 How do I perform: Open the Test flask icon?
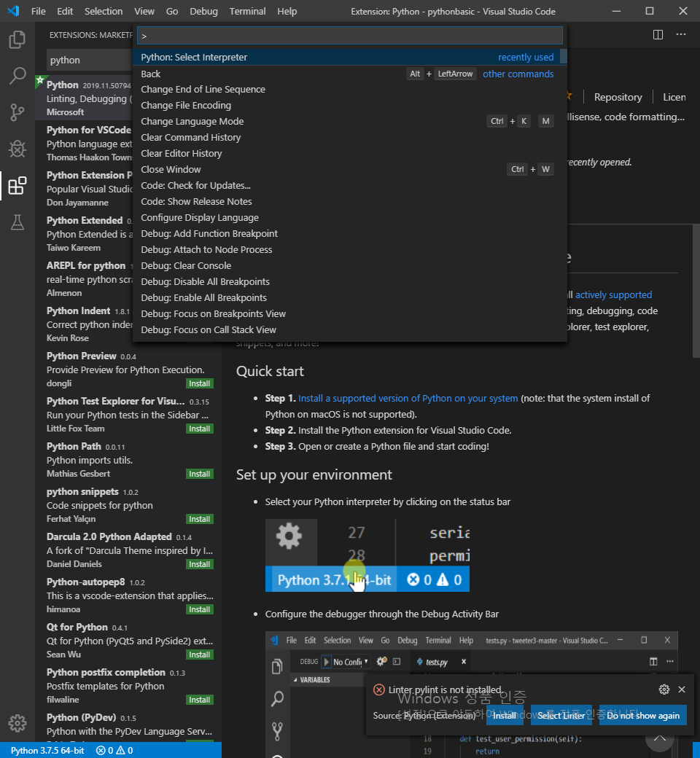pyautogui.click(x=17, y=222)
